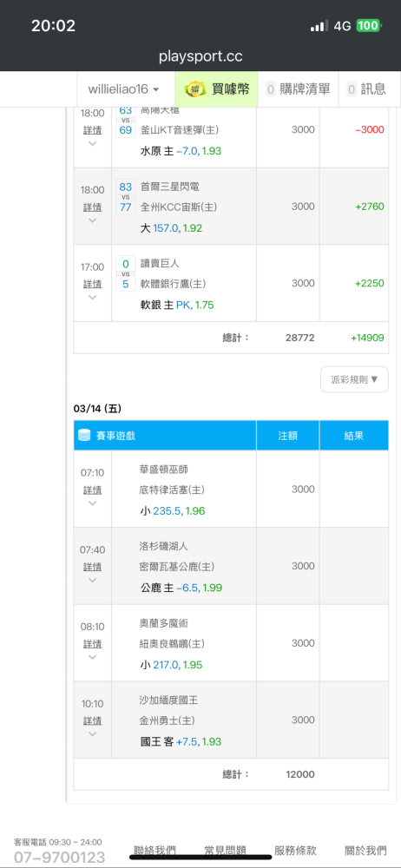Tap the 買噱幣 coin icon
The width and height of the screenshot is (401, 868).
click(194, 89)
